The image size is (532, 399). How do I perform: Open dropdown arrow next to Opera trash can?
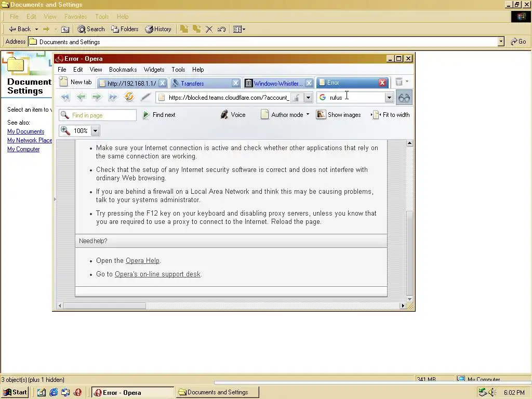407,82
